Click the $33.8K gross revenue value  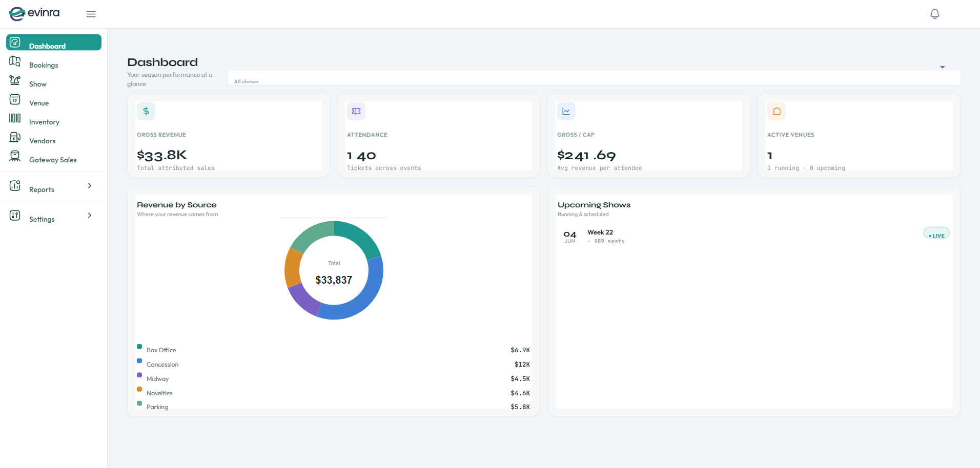[x=162, y=155]
